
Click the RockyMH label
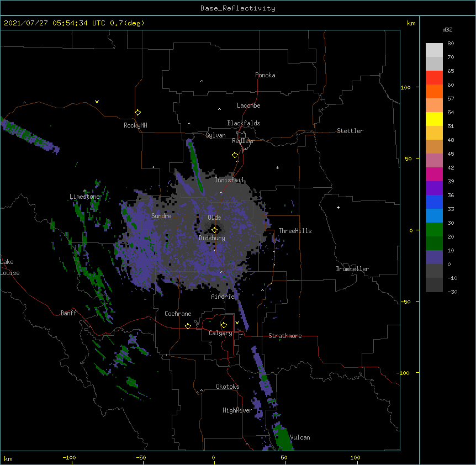135,125
